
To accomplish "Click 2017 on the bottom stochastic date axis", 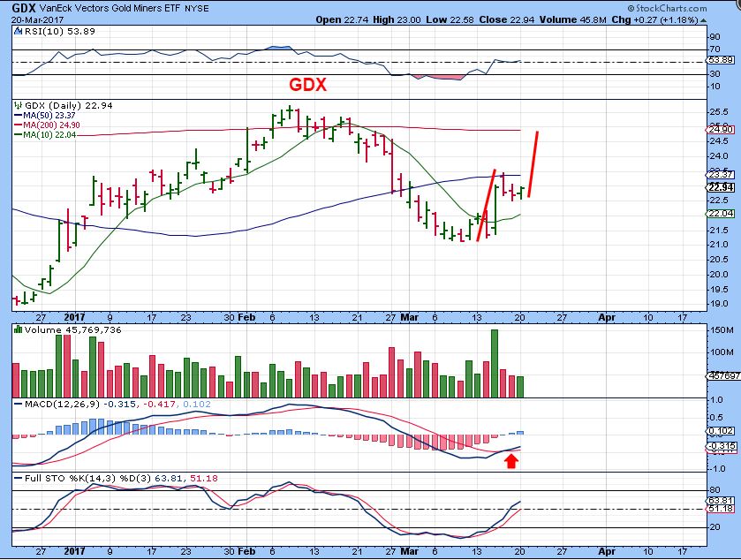I will coord(75,551).
